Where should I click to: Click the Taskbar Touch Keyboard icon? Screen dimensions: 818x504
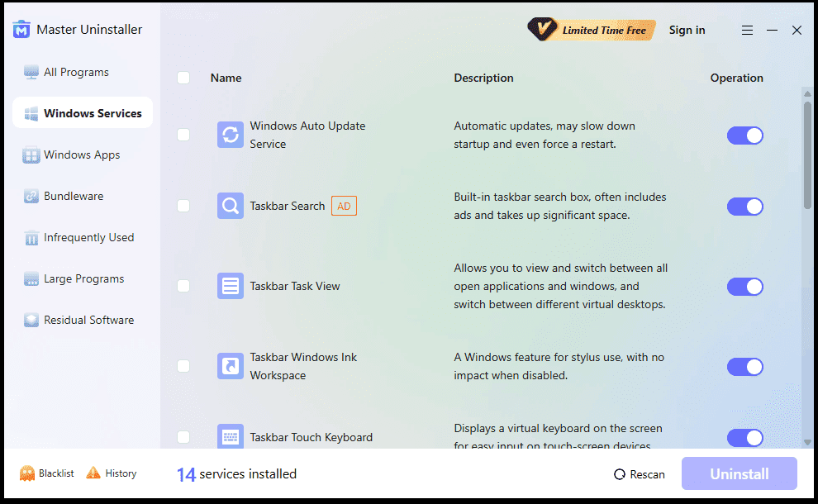[x=230, y=436]
